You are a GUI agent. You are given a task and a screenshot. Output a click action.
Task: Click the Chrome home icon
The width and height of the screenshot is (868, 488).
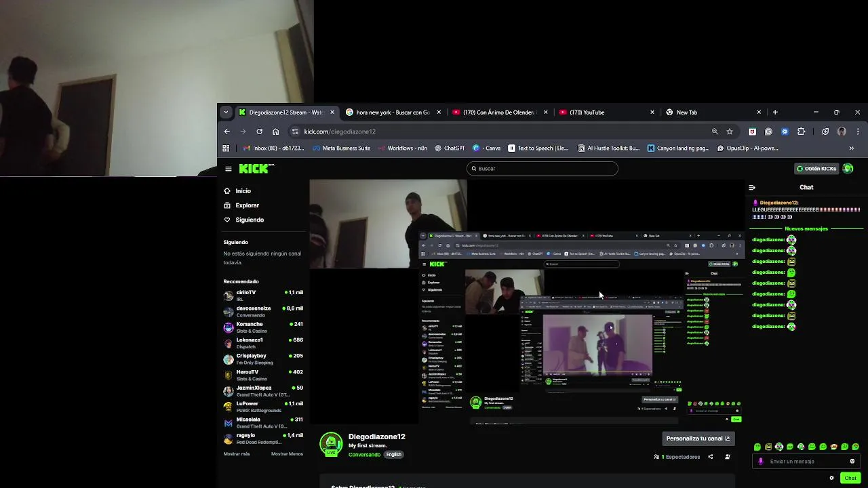pos(275,131)
